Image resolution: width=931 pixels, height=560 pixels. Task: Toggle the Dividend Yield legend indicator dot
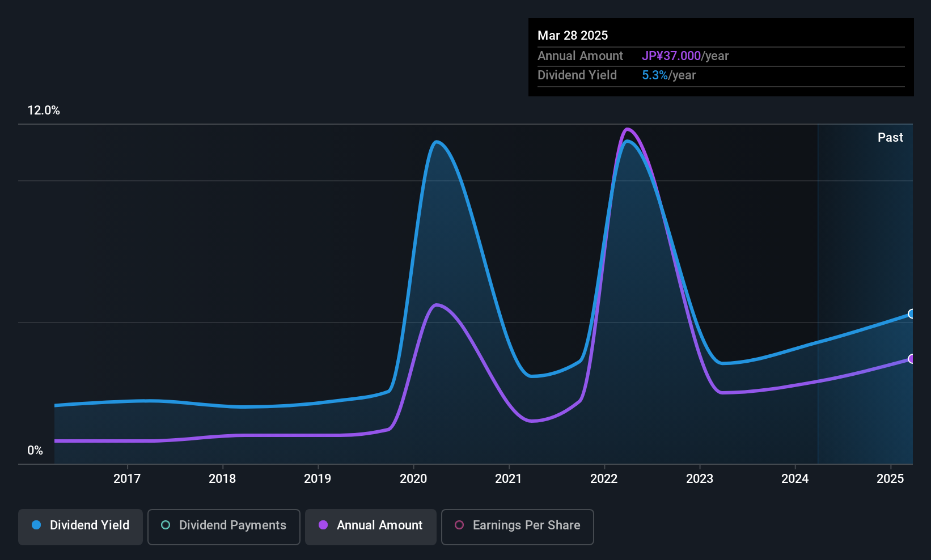click(36, 525)
